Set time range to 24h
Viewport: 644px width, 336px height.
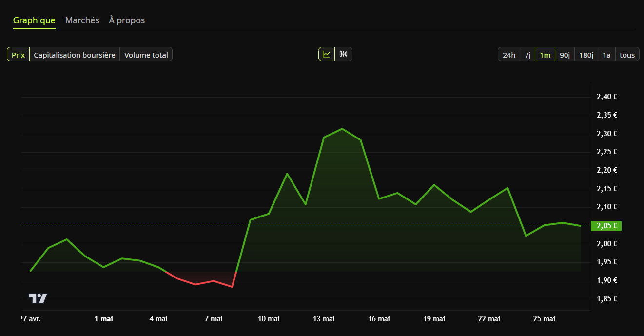[509, 55]
